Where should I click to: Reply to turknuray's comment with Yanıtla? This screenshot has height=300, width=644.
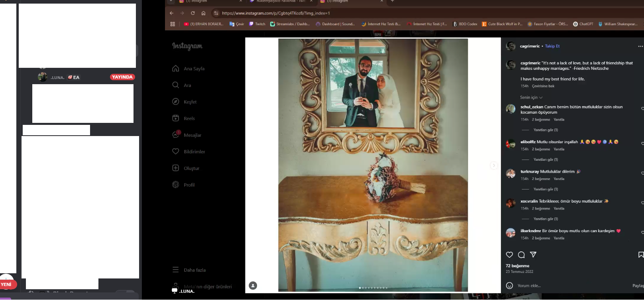[559, 179]
